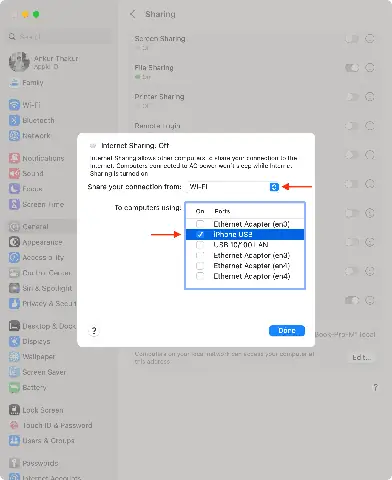Open the Focus sidebar icon
Image resolution: width=392 pixels, height=480 pixels.
tap(14, 189)
